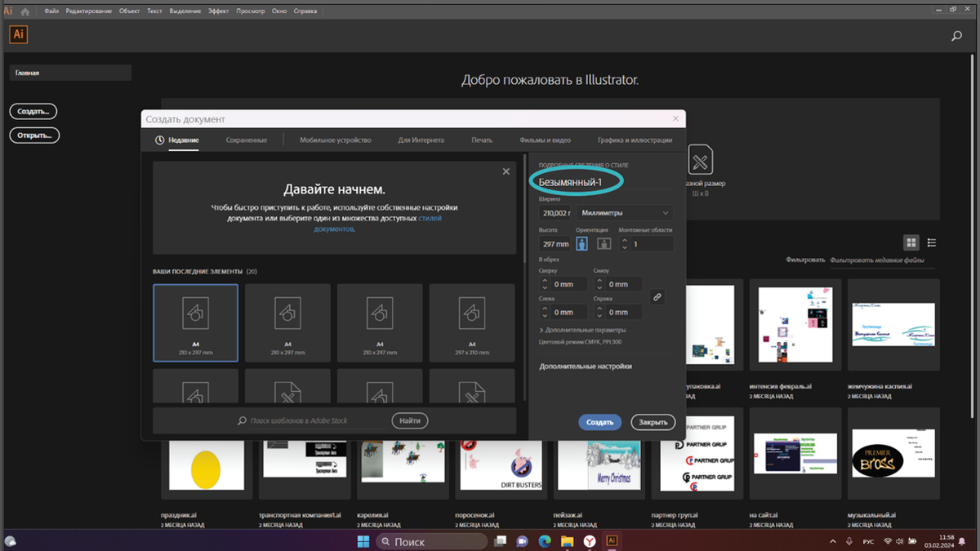This screenshot has height=551, width=980.
Task: Click the Ширина field showing 210,002
Action: click(555, 213)
